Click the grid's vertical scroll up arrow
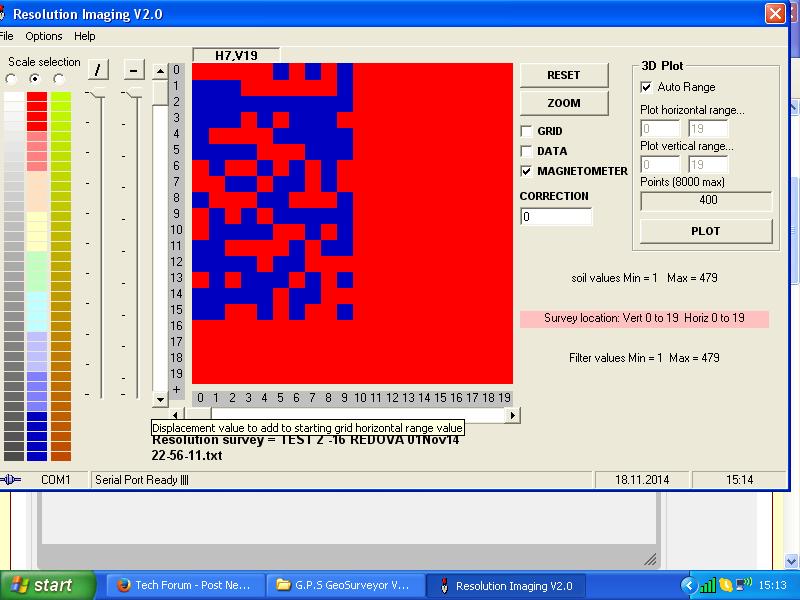 pos(160,71)
